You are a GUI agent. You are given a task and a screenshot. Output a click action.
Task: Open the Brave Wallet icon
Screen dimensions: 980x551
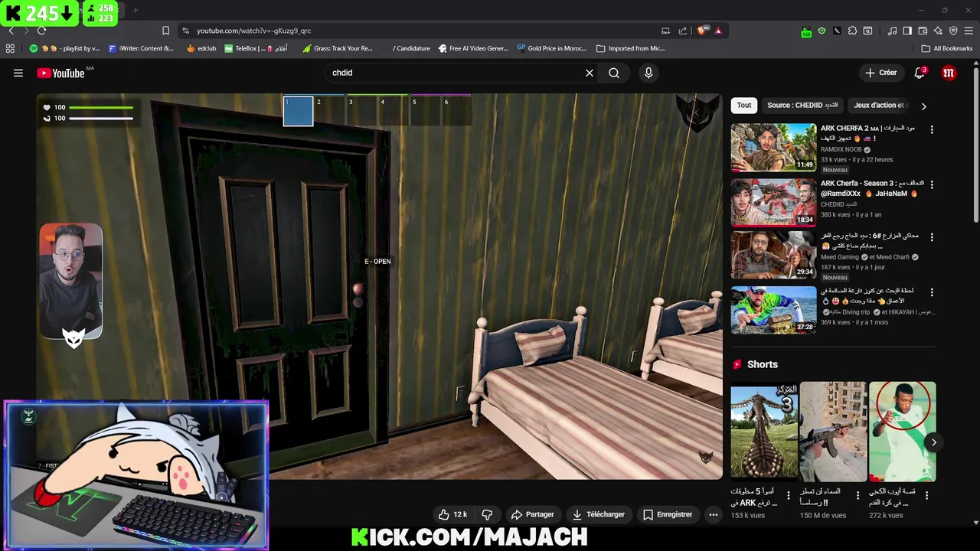tap(923, 31)
